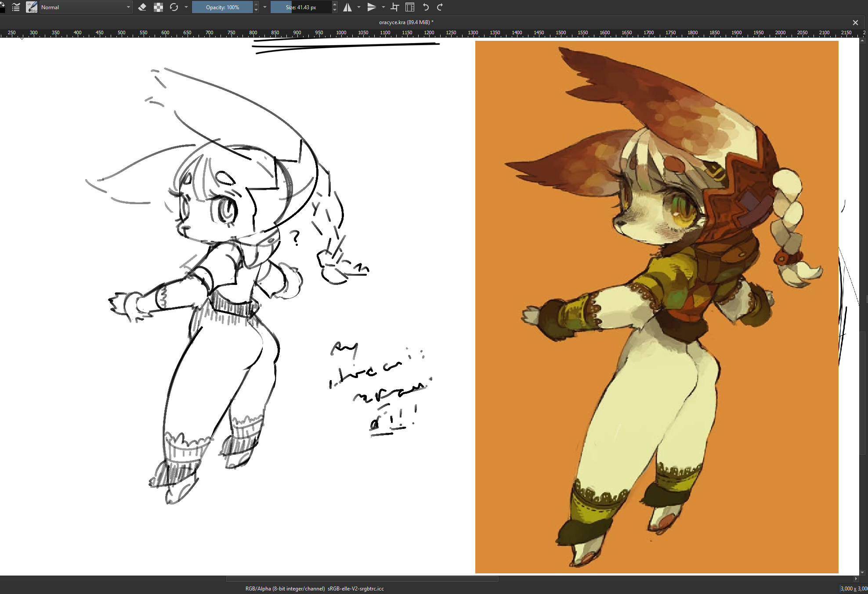Select the oracyce.kra document tab

406,22
